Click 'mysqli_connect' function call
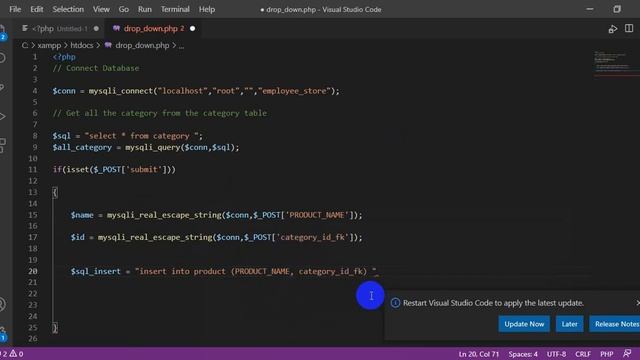Viewport: 640px width, 360px height. pyautogui.click(x=121, y=91)
